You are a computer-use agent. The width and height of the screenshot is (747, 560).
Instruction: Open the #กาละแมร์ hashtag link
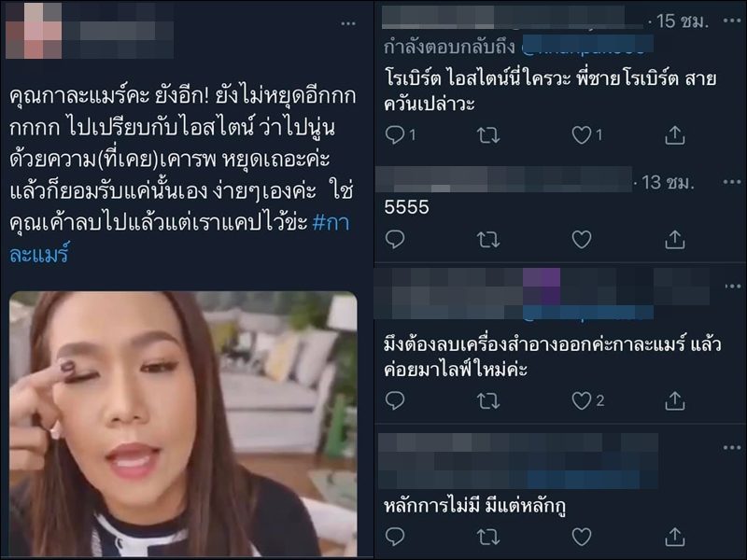[179, 239]
